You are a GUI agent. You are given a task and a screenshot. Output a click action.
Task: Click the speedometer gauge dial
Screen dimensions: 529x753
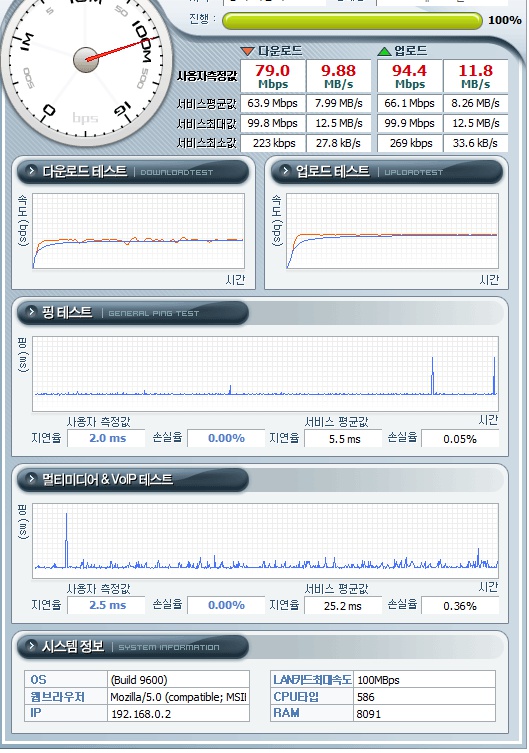(x=86, y=60)
